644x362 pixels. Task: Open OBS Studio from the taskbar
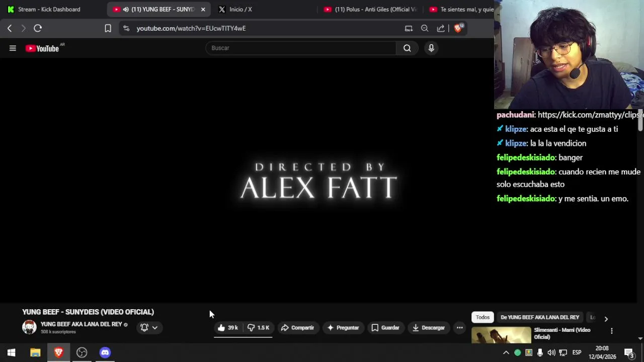click(x=82, y=352)
